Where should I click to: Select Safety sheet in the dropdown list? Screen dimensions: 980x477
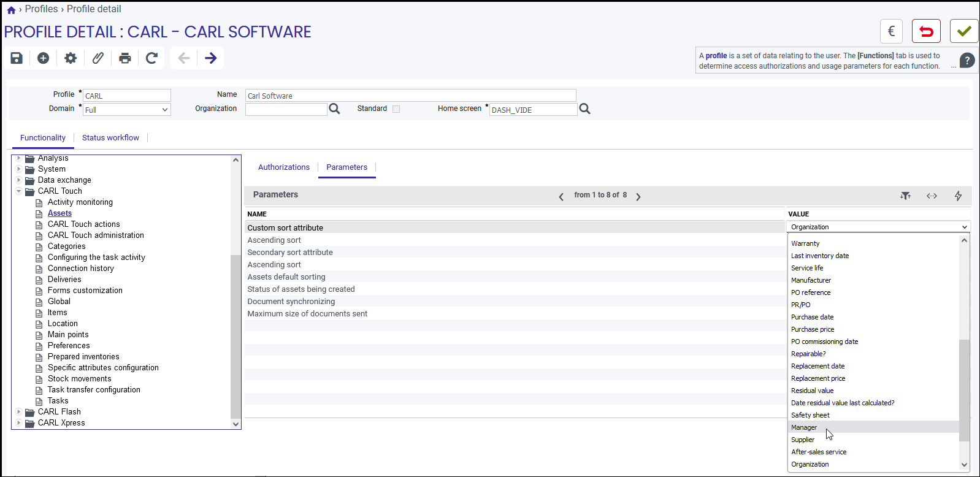874,415
